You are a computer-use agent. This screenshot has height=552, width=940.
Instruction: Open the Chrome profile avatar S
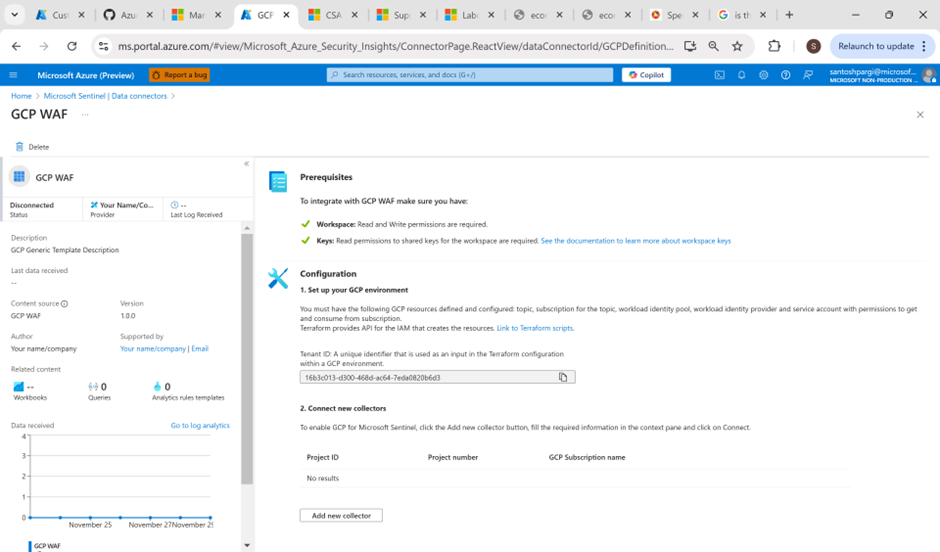(x=813, y=46)
